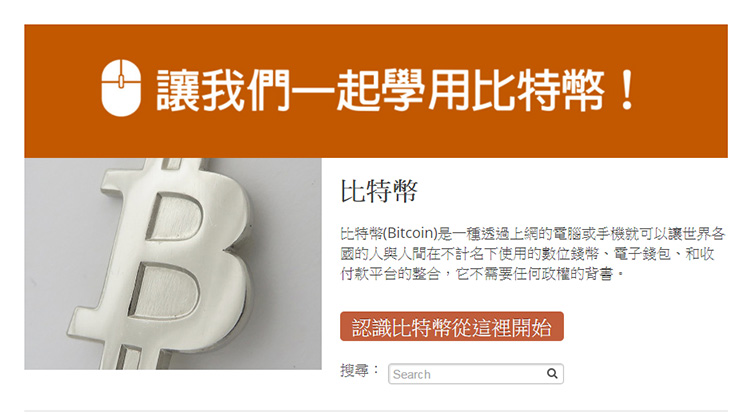Screen dimensions: 750x420
Task: Click the 數位錢幣 phrase in the description
Action: (570, 254)
